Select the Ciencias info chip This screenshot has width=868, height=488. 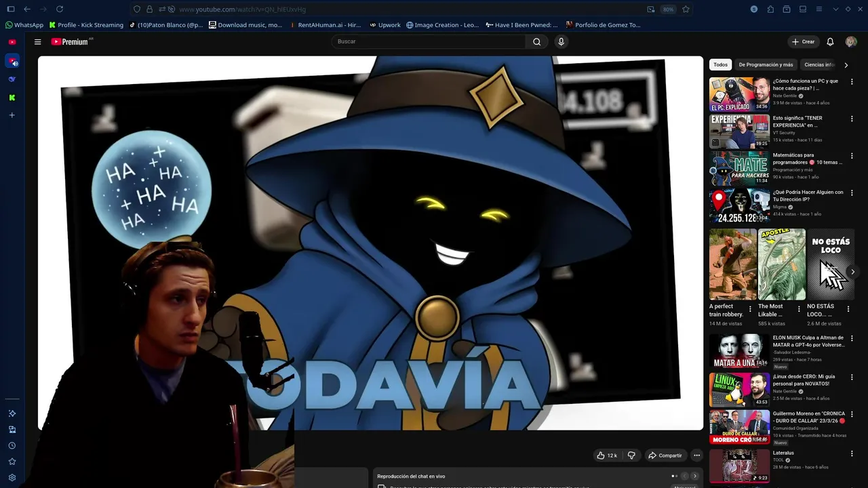tap(819, 64)
